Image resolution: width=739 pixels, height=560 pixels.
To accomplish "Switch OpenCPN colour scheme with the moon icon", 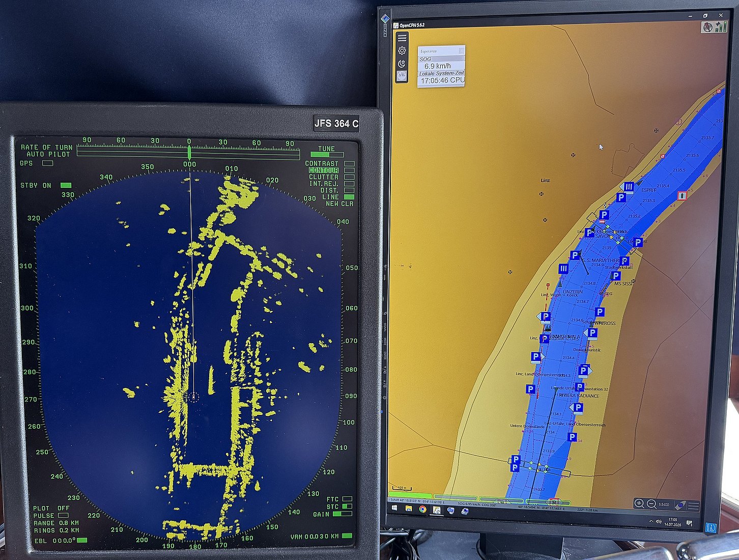I will click(402, 64).
